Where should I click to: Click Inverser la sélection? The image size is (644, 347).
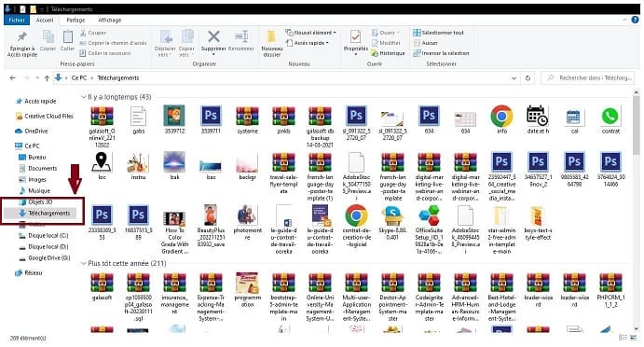click(441, 53)
